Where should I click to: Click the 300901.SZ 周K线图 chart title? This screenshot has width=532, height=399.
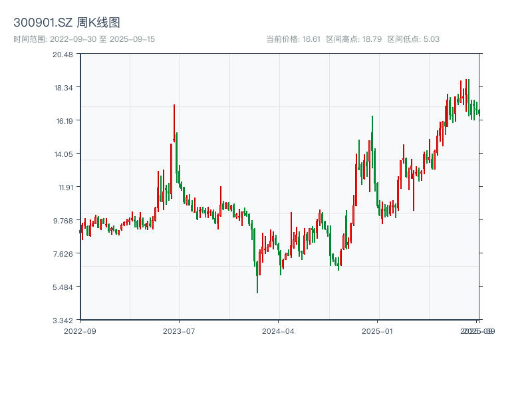(x=66, y=23)
